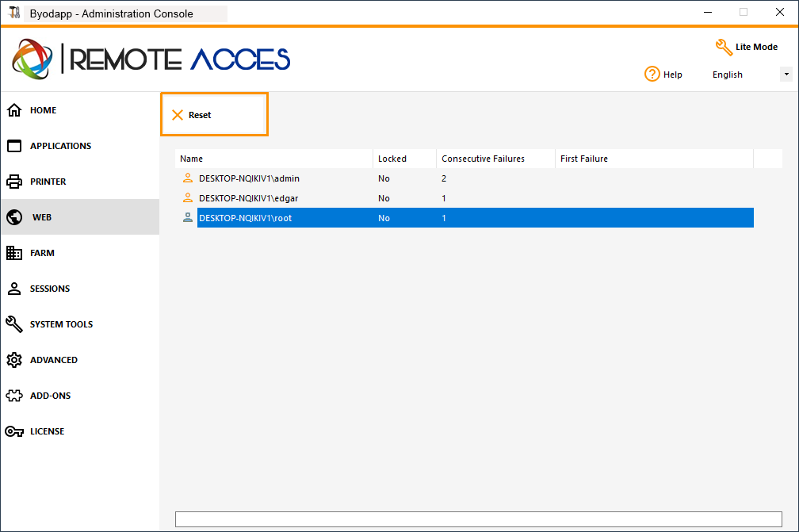Click the Applications window icon
The height and width of the screenshot is (532, 799).
[x=14, y=146]
